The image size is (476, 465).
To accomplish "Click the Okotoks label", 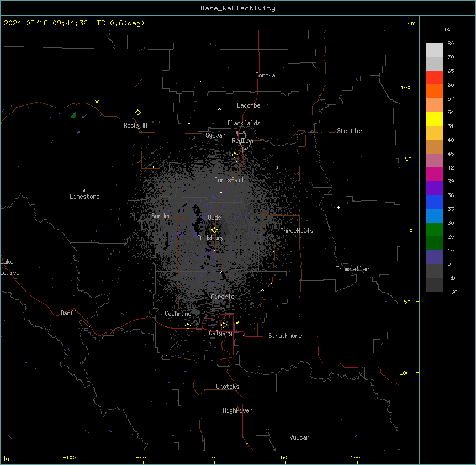I will [228, 387].
